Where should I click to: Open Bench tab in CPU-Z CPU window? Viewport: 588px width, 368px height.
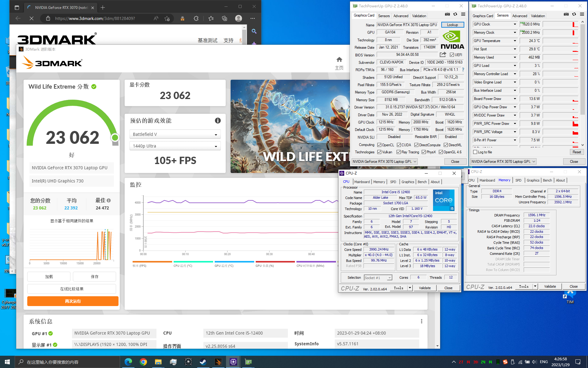[422, 182]
